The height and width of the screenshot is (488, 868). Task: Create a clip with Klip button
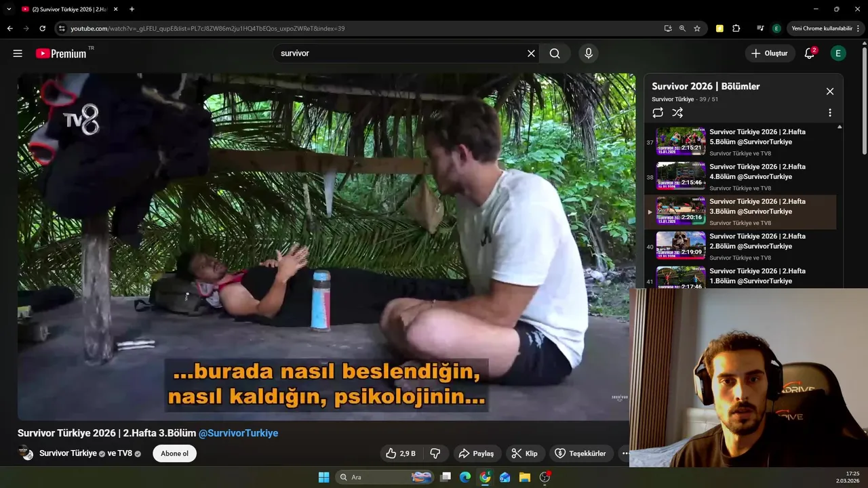[524, 453]
